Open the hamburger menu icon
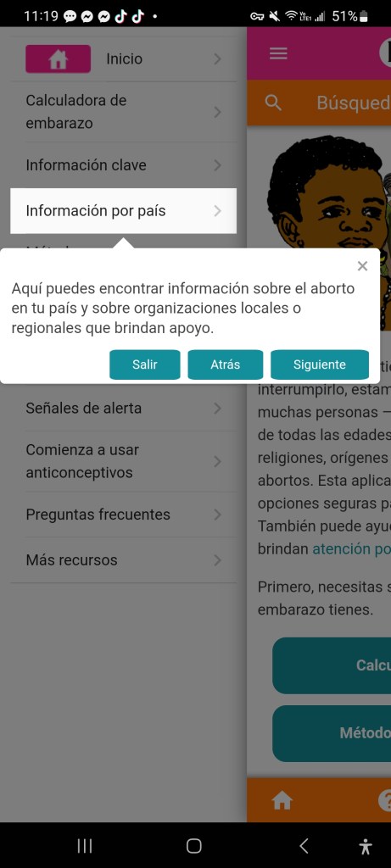The width and height of the screenshot is (391, 868). point(278,53)
